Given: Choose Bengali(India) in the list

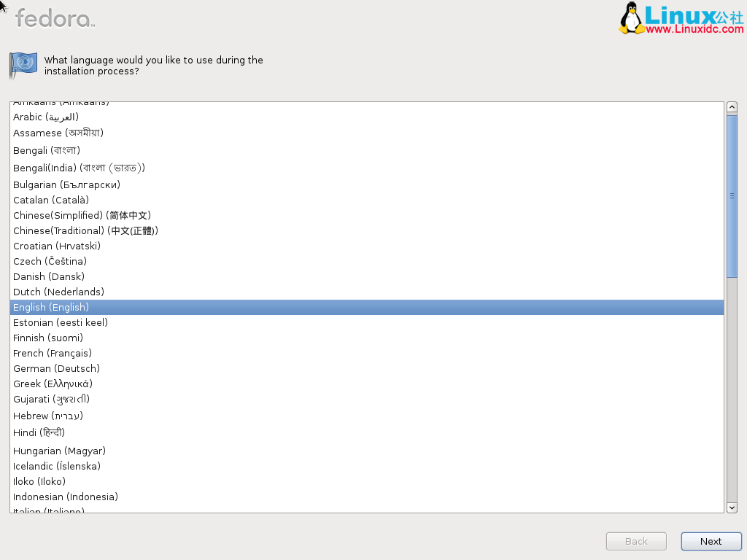Looking at the screenshot, I should (x=367, y=168).
